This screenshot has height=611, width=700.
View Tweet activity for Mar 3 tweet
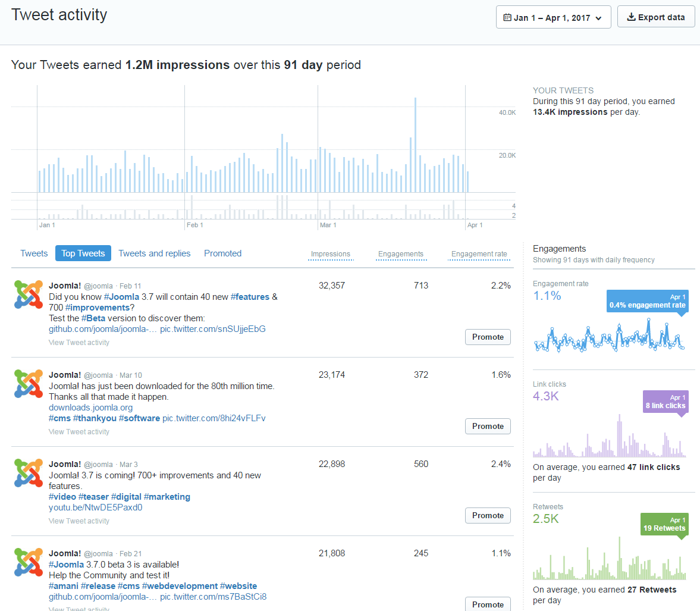click(79, 521)
